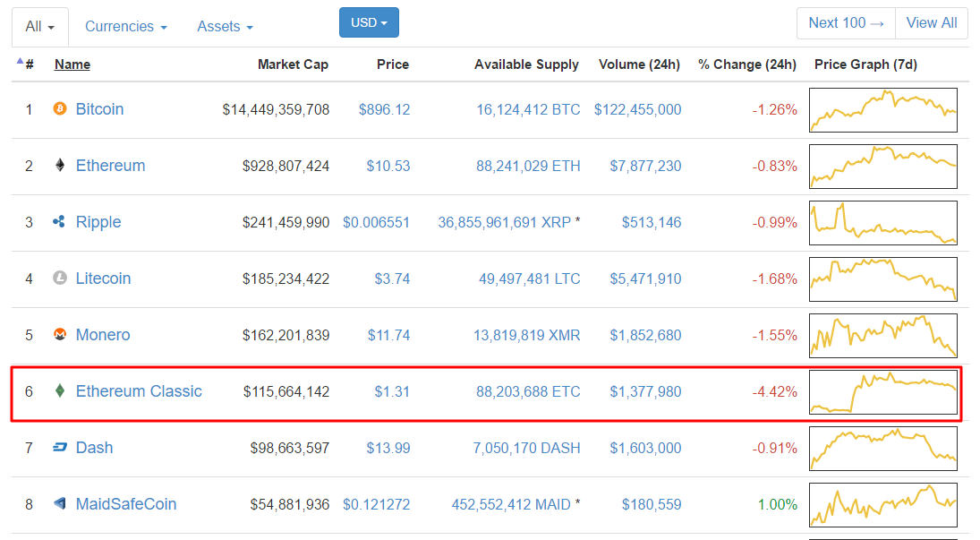Click the orange Monero logo icon
Image resolution: width=980 pixels, height=540 pixels.
pyautogui.click(x=60, y=335)
